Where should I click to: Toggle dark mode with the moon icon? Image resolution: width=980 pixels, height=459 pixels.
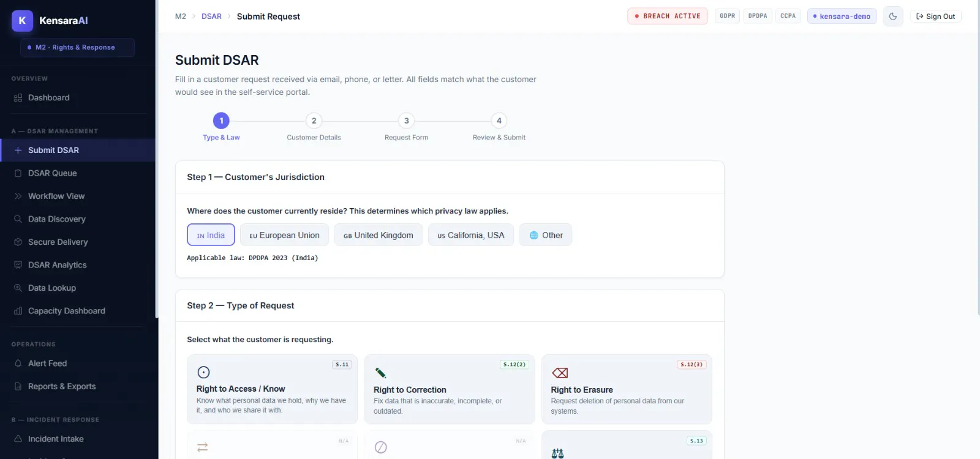[893, 17]
